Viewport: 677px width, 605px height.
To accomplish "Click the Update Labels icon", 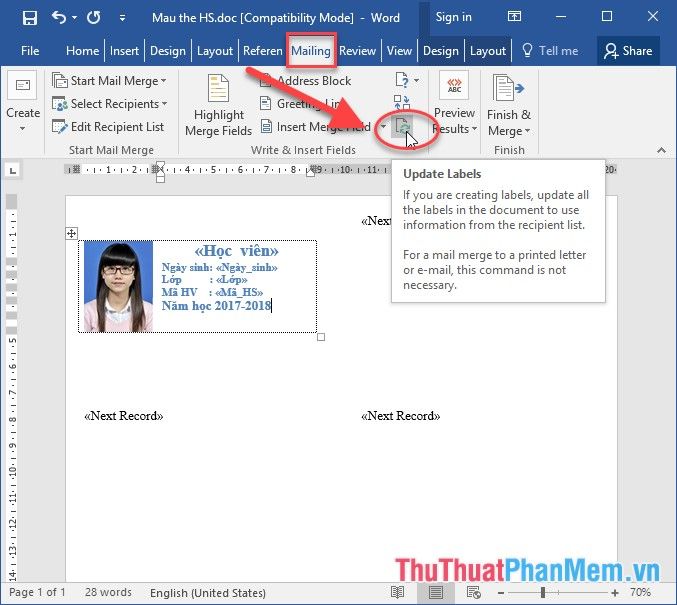I will coord(402,127).
